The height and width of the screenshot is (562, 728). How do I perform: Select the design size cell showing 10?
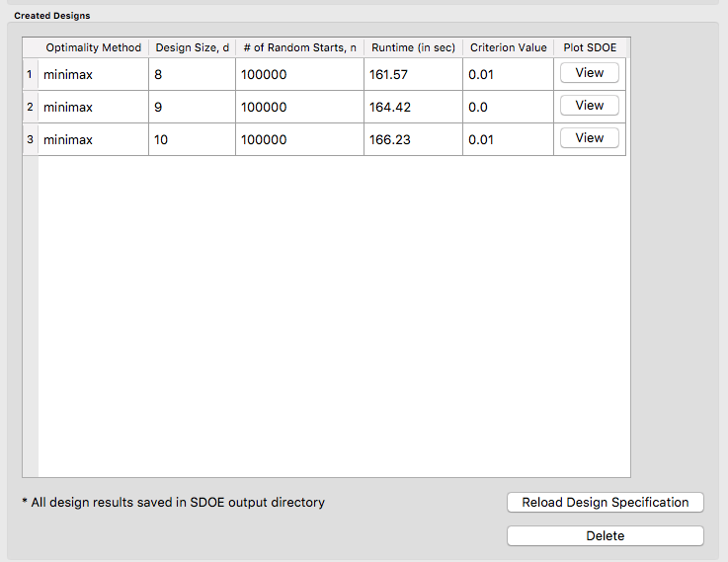coord(192,139)
